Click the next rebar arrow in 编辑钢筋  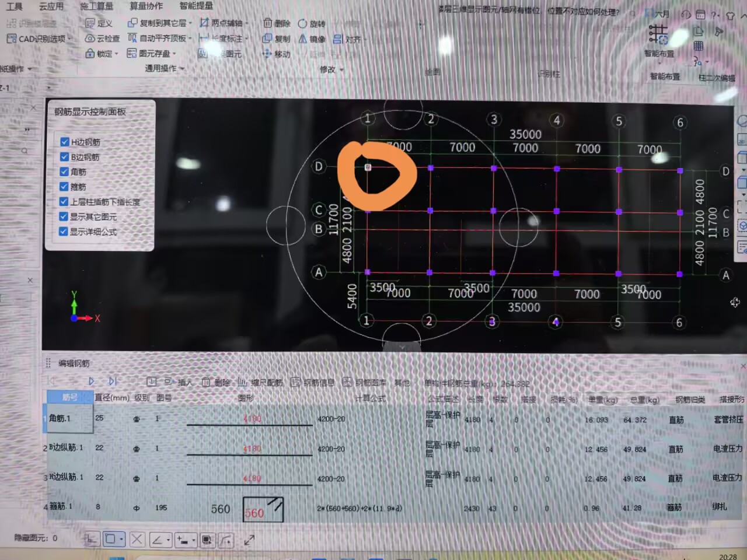(92, 381)
